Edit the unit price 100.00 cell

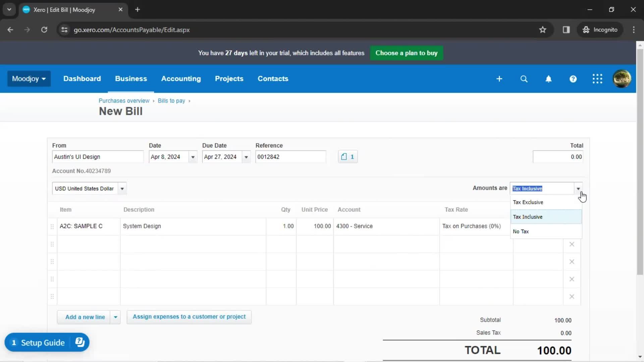(x=315, y=226)
